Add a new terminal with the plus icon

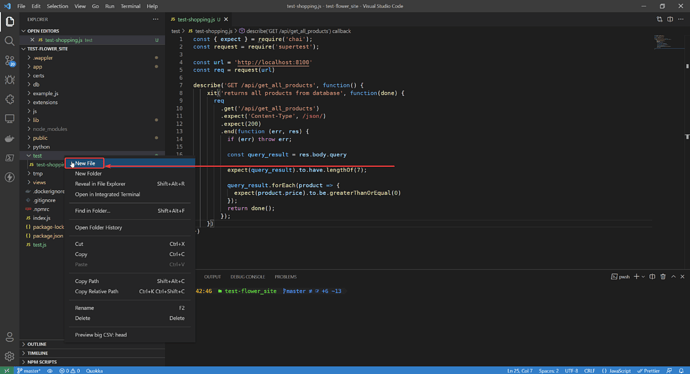pos(636,277)
